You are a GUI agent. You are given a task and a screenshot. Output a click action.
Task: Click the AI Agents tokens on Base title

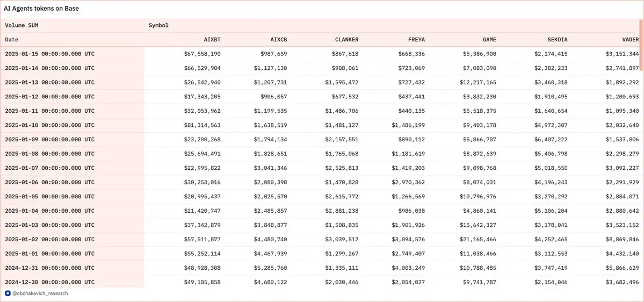[x=41, y=9]
